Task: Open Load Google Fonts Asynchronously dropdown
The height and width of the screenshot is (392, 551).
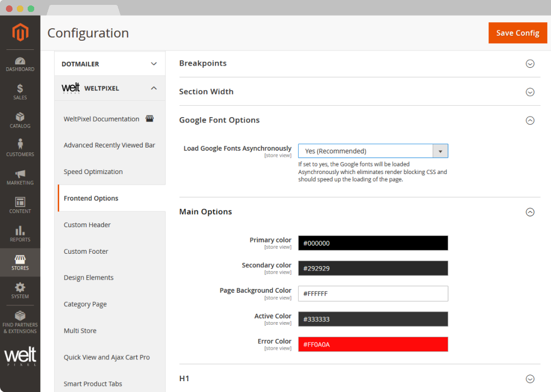Action: pyautogui.click(x=373, y=151)
